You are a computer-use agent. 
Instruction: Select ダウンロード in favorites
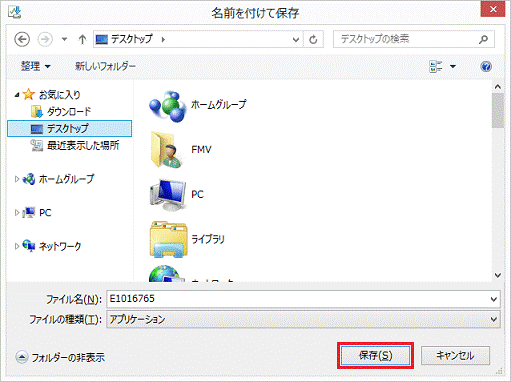tap(69, 111)
